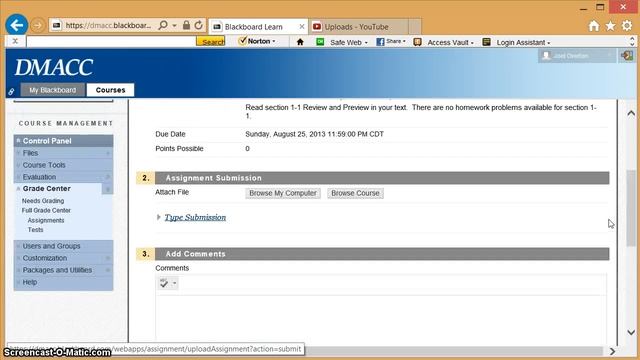Click the logout door icon
Image resolution: width=640 pixels, height=360 pixels.
(627, 56)
